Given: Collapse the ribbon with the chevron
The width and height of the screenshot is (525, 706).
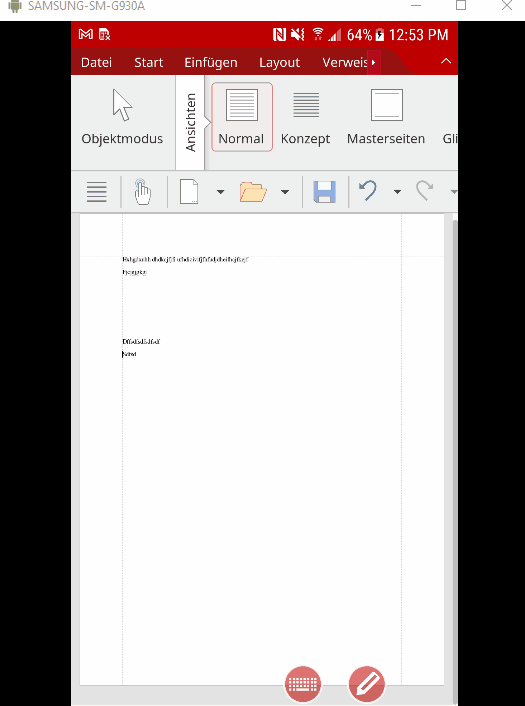Looking at the screenshot, I should pos(446,61).
